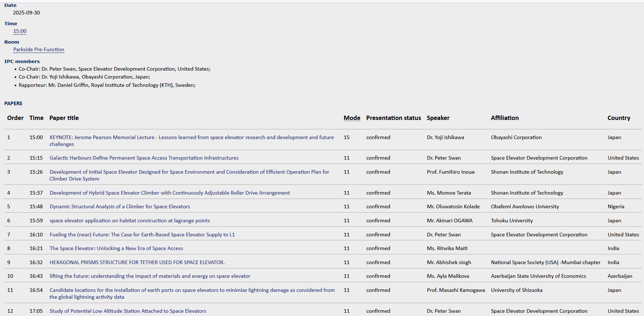Viewport: 644px width, 316px height.
Task: Select speaker Ms. Momoe Terata
Action: tap(449, 193)
